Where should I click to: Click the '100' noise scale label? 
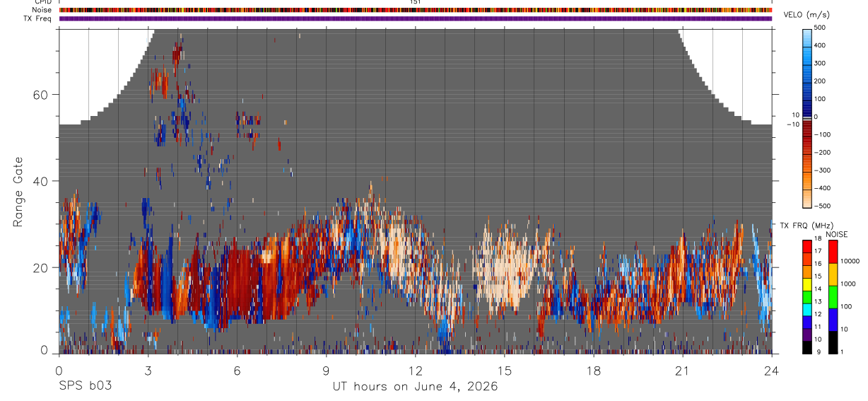[847, 306]
